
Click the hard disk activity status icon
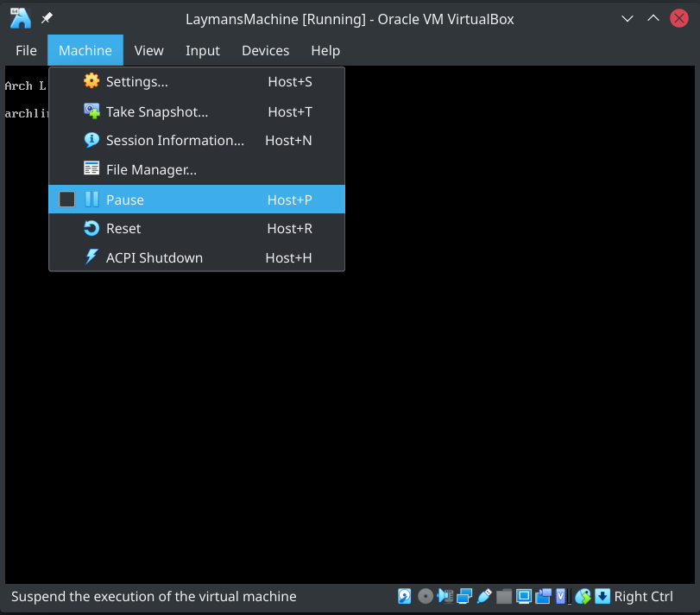click(405, 596)
